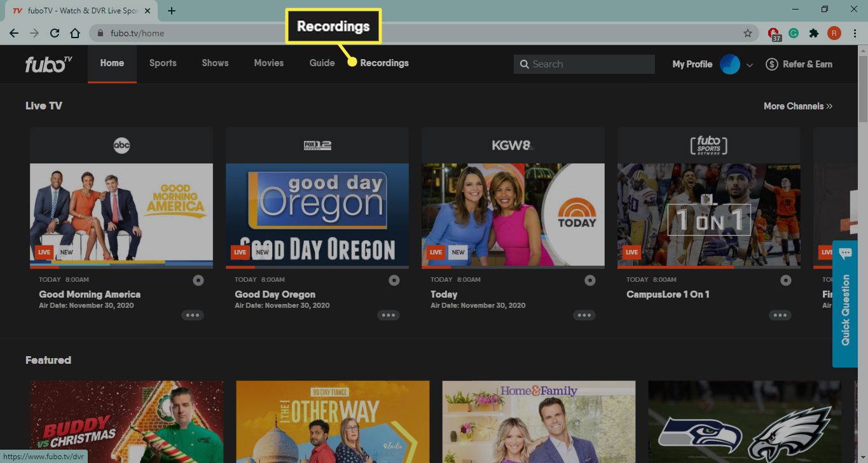This screenshot has width=868, height=463.
Task: Click the Today title text
Action: pos(444,294)
